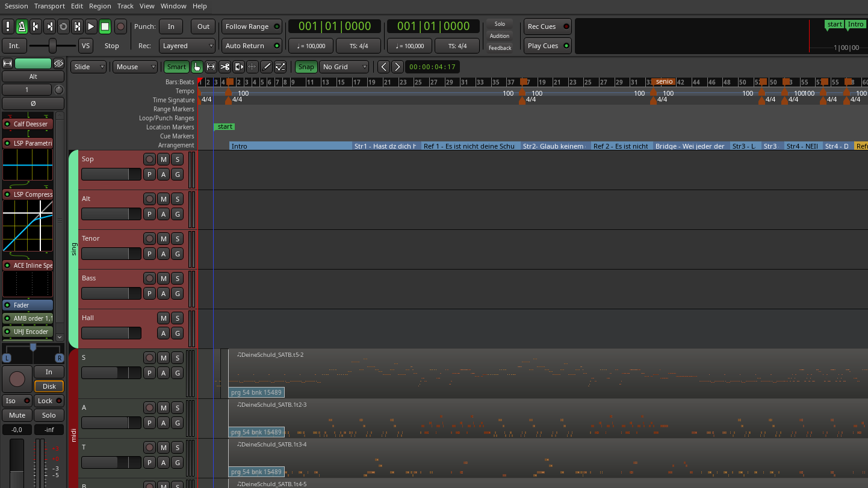
Task: Solo the Alt track
Action: coord(178,199)
